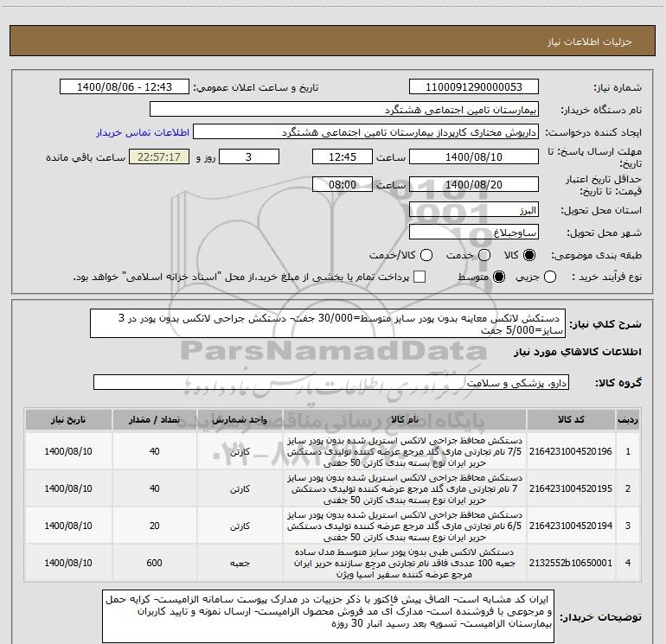Click the تعداد / مقدار column header
Image resolution: width=666 pixels, height=644 pixels.
click(155, 420)
